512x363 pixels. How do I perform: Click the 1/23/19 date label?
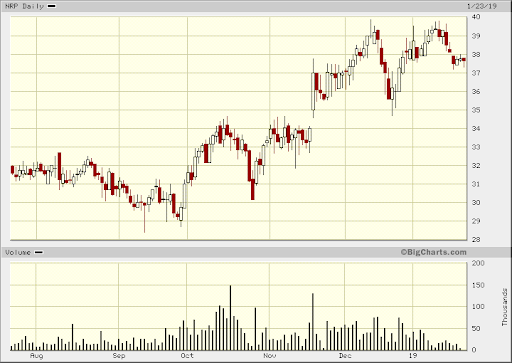click(481, 6)
